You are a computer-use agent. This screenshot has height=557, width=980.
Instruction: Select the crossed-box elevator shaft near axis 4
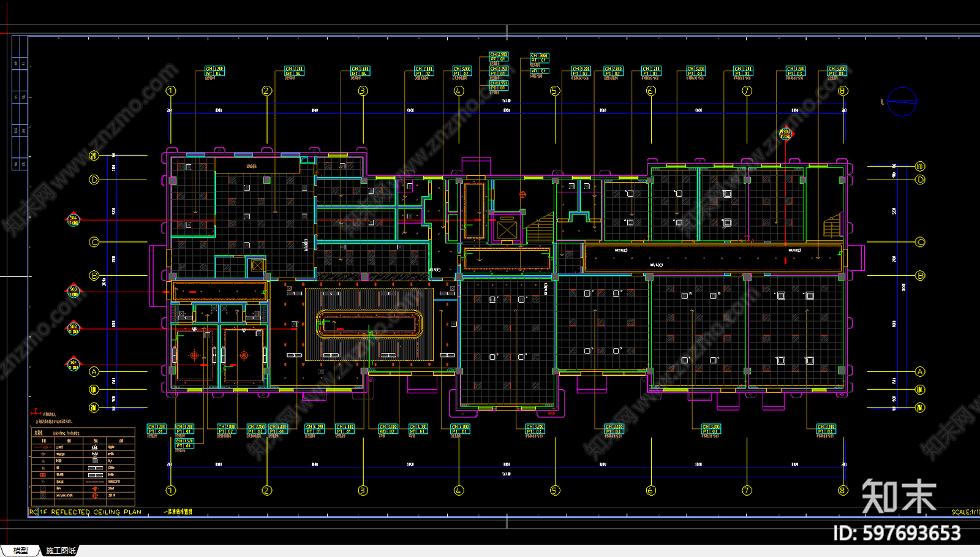click(507, 230)
